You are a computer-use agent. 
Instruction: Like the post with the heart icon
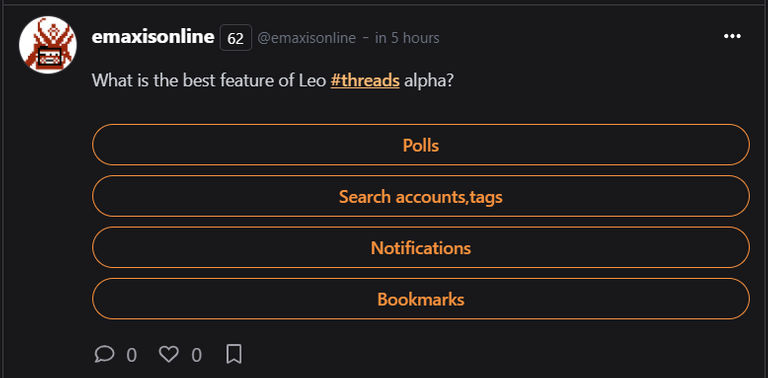coord(169,354)
